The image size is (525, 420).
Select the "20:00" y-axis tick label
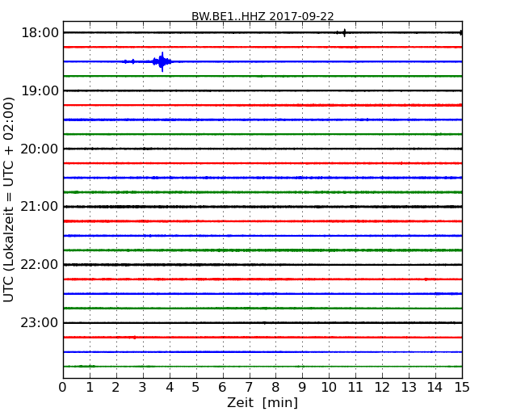[40, 149]
